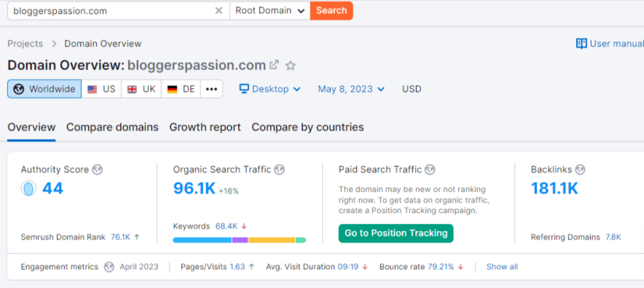644x288 pixels.
Task: Switch to the Overview tab
Action: tap(31, 128)
